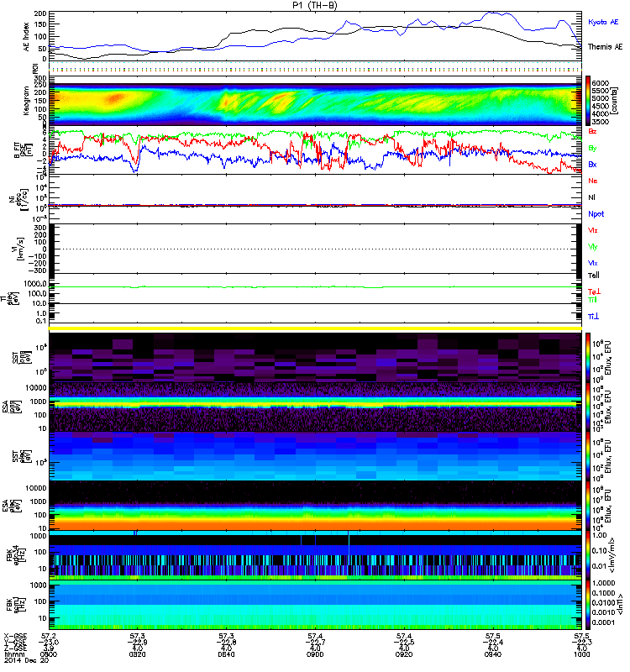Image resolution: width=630 pixels, height=672 pixels.
Task: Click the FBK electric <|mV/m|> color bar
Action: pos(588,555)
